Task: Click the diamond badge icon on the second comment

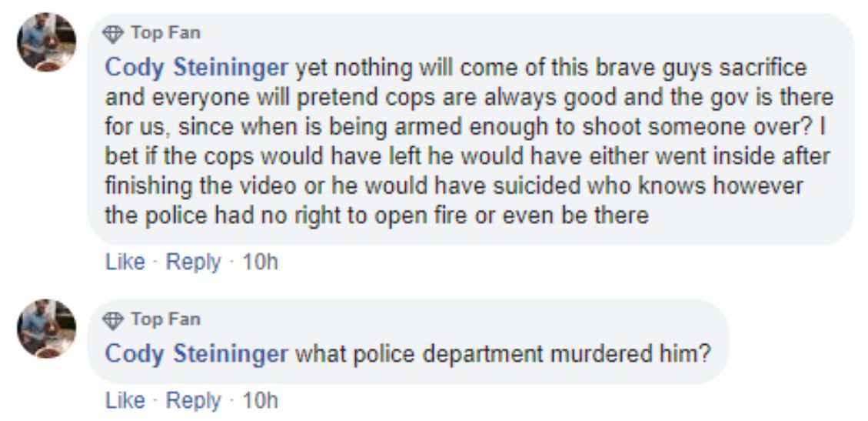Action: pyautogui.click(x=114, y=321)
